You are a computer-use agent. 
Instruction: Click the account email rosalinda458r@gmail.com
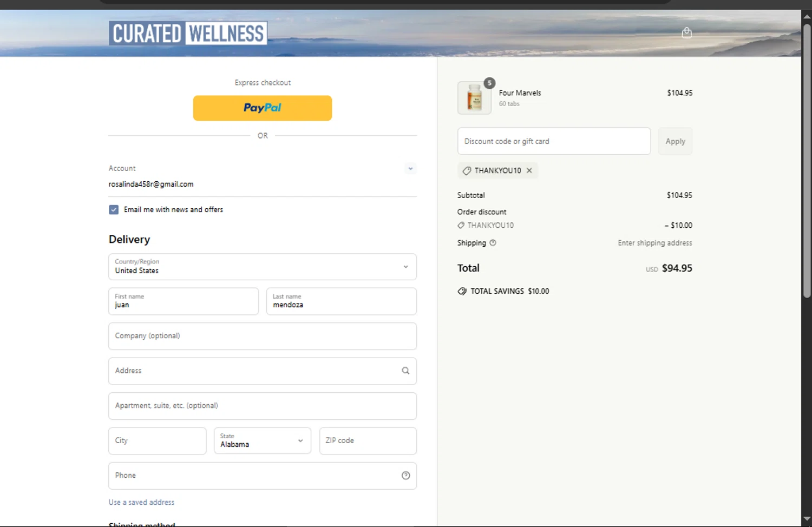point(151,184)
